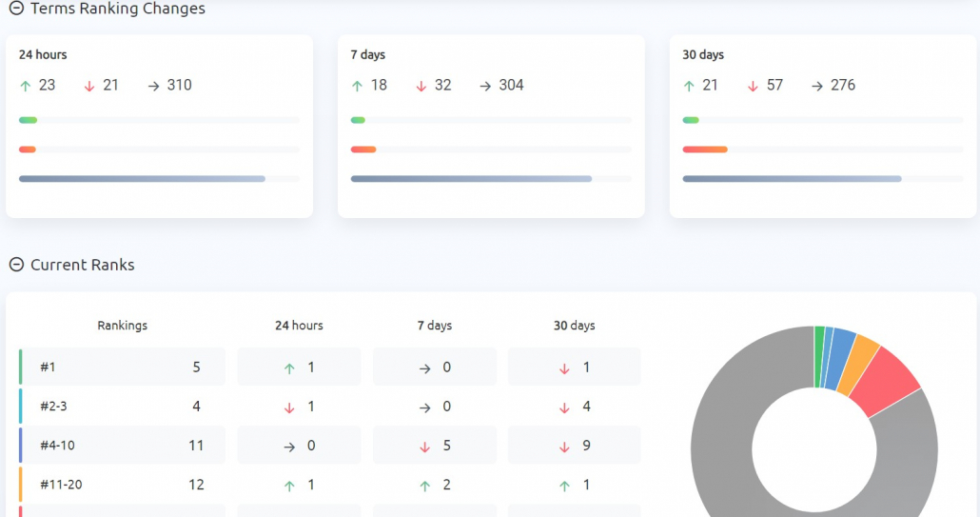Click the 7 days column header in Current Ranks
The width and height of the screenshot is (980, 517).
pos(435,325)
